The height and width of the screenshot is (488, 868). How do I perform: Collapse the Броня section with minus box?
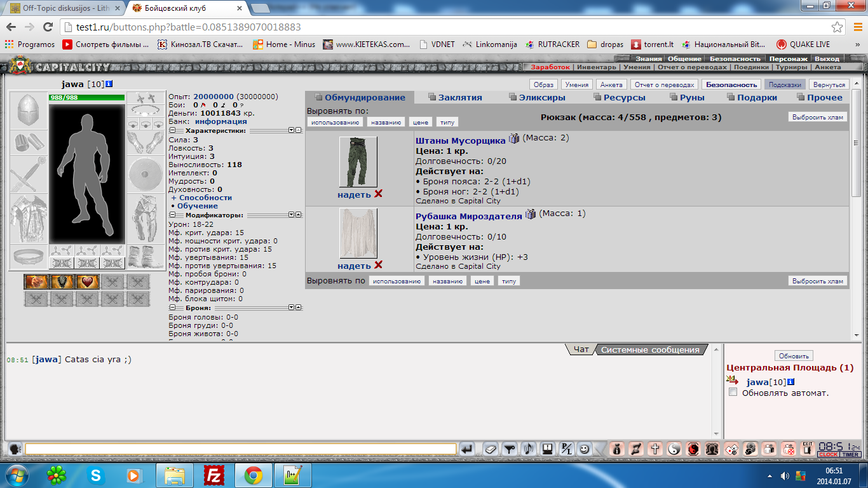click(172, 308)
